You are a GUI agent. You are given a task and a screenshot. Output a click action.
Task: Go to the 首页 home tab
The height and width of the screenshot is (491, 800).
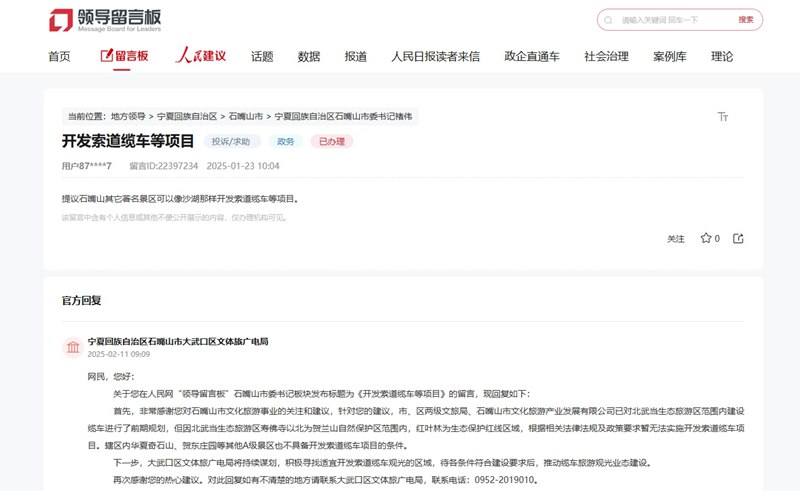tap(59, 57)
